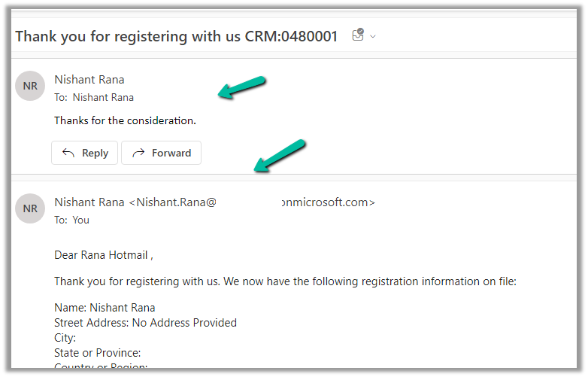
Task: Open sender name Nishant Rana in first message
Action: pos(89,80)
